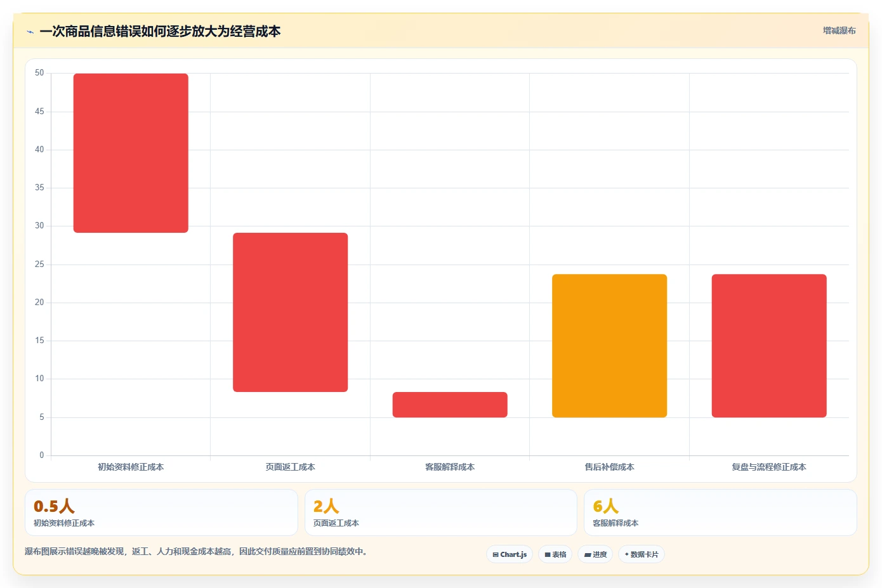The height and width of the screenshot is (588, 882).
Task: Click the 页面返工成本 red bar
Action: (x=290, y=312)
